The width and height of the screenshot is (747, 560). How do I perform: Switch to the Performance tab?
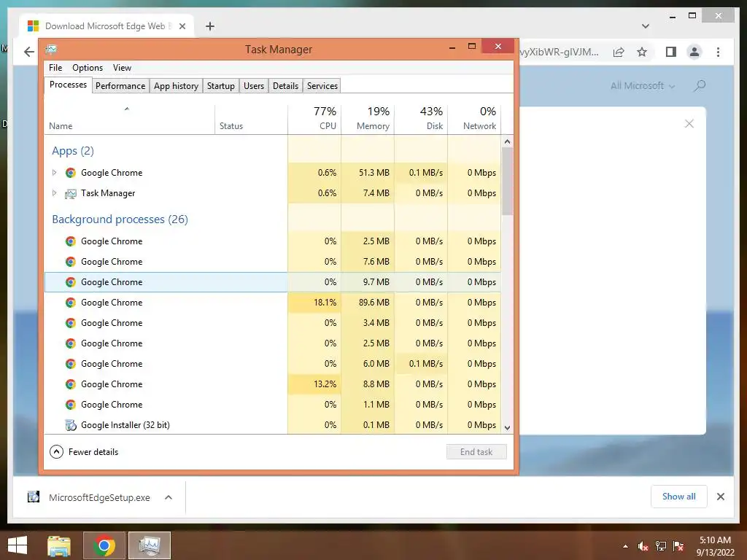[120, 86]
